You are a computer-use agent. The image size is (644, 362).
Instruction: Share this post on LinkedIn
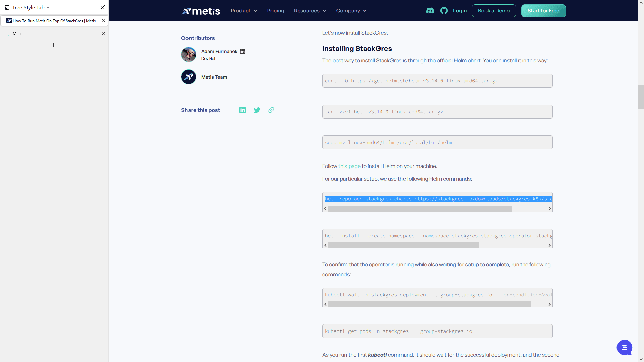[243, 110]
